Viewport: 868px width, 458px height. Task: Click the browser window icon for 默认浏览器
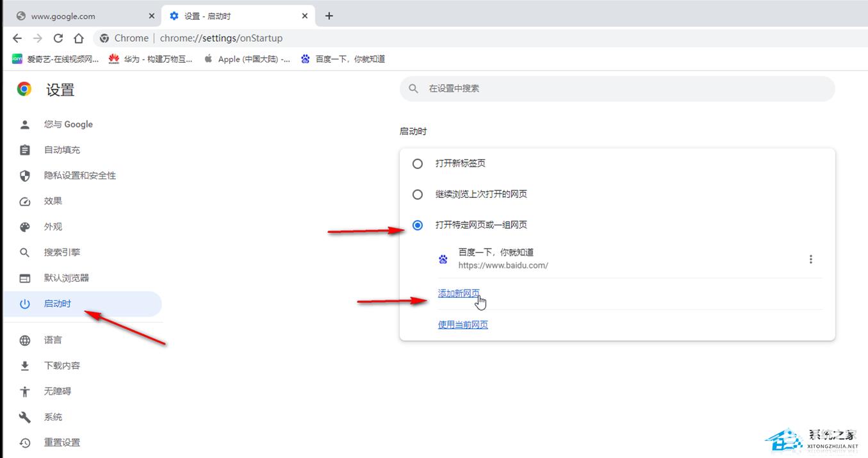point(25,278)
